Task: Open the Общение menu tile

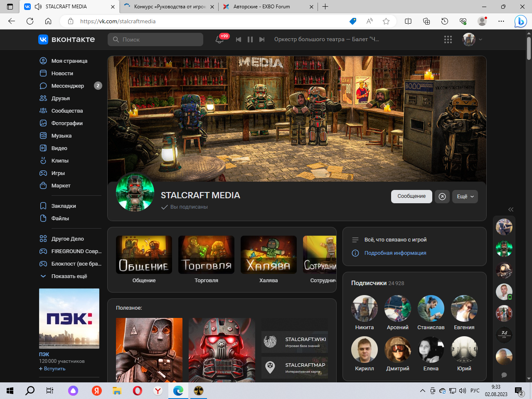Action: (x=144, y=259)
